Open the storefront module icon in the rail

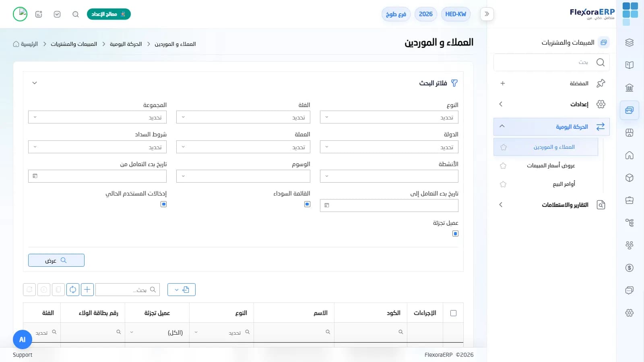(x=630, y=133)
